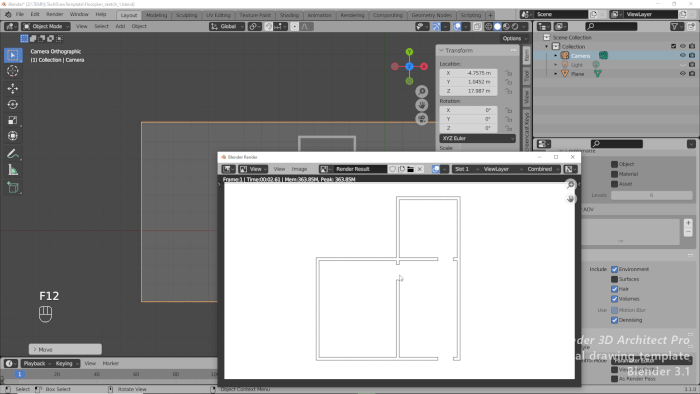The width and height of the screenshot is (700, 394).
Task: Add a new workspace tab with plus
Action: pyautogui.click(x=490, y=15)
